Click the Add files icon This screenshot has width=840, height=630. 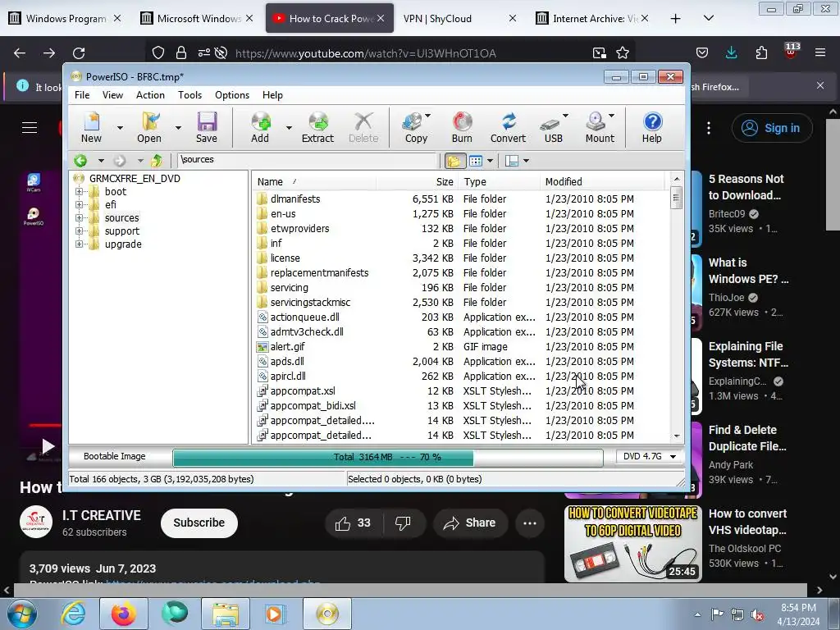(261, 121)
